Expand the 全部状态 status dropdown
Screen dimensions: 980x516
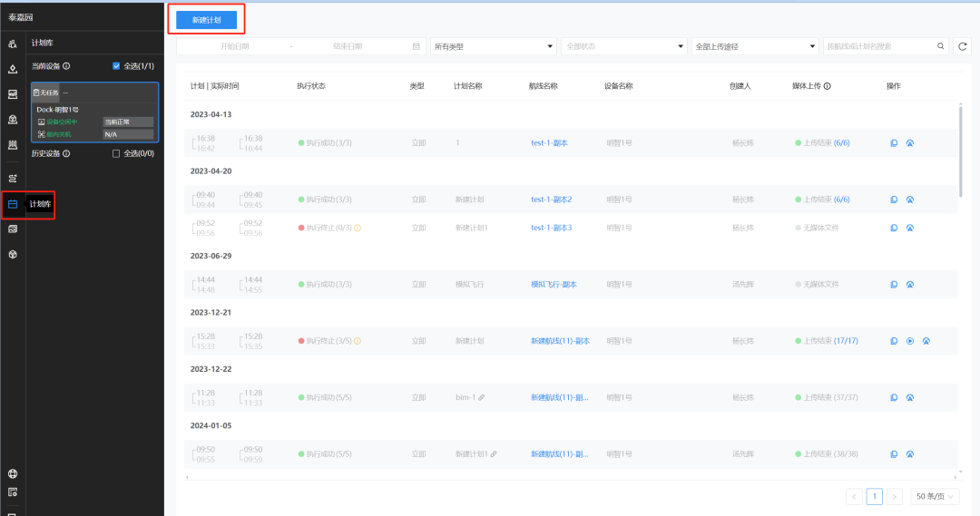623,46
